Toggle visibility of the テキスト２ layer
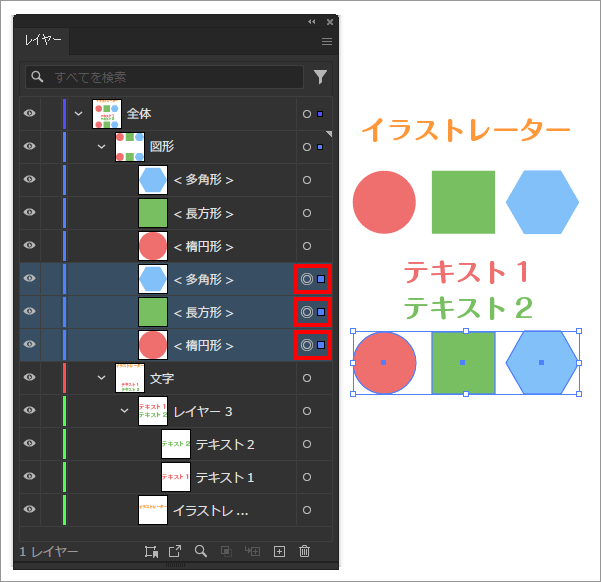Image resolution: width=601 pixels, height=582 pixels. (30, 444)
